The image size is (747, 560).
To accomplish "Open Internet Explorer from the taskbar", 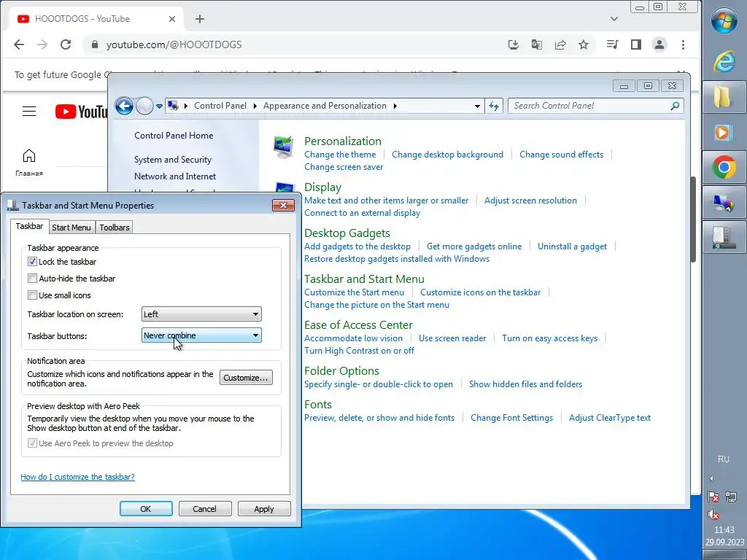I will pyautogui.click(x=724, y=61).
